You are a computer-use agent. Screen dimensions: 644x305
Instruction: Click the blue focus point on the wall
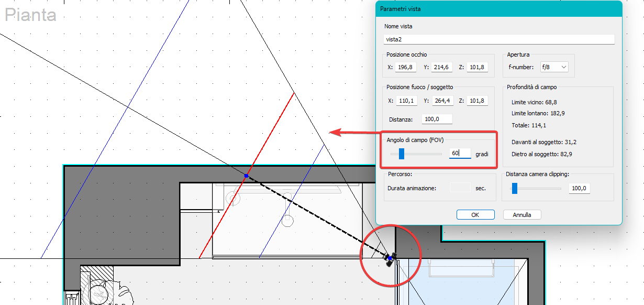[x=246, y=176]
